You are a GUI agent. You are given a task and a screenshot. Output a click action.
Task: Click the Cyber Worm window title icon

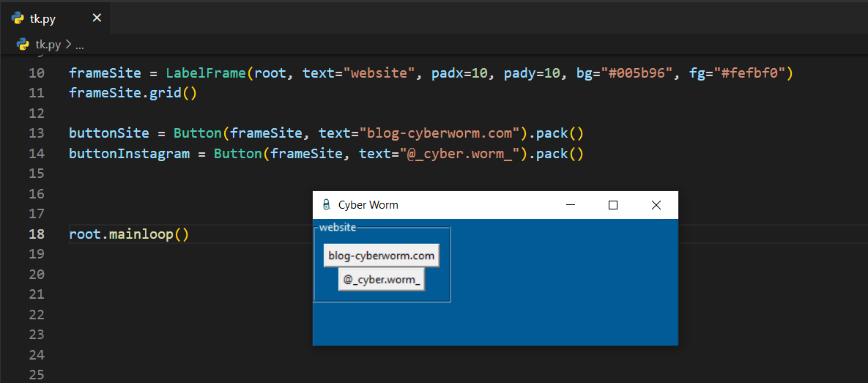point(326,205)
